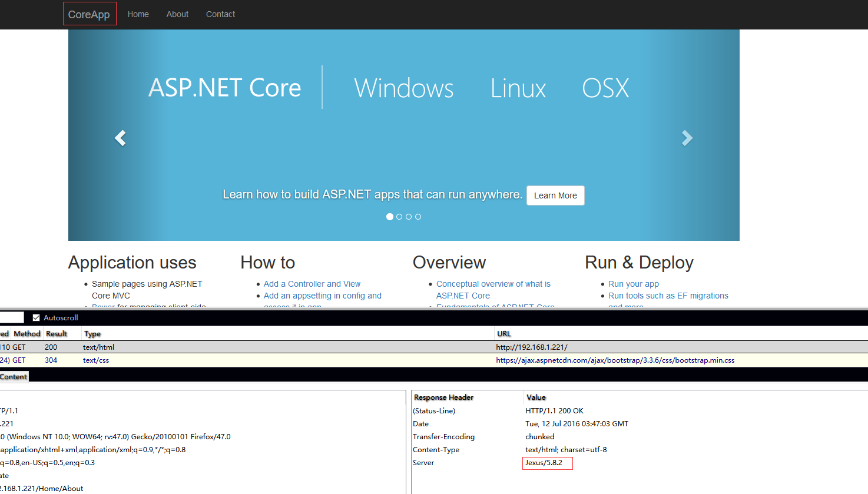Sort requests by the Method column

pyautogui.click(x=27, y=334)
